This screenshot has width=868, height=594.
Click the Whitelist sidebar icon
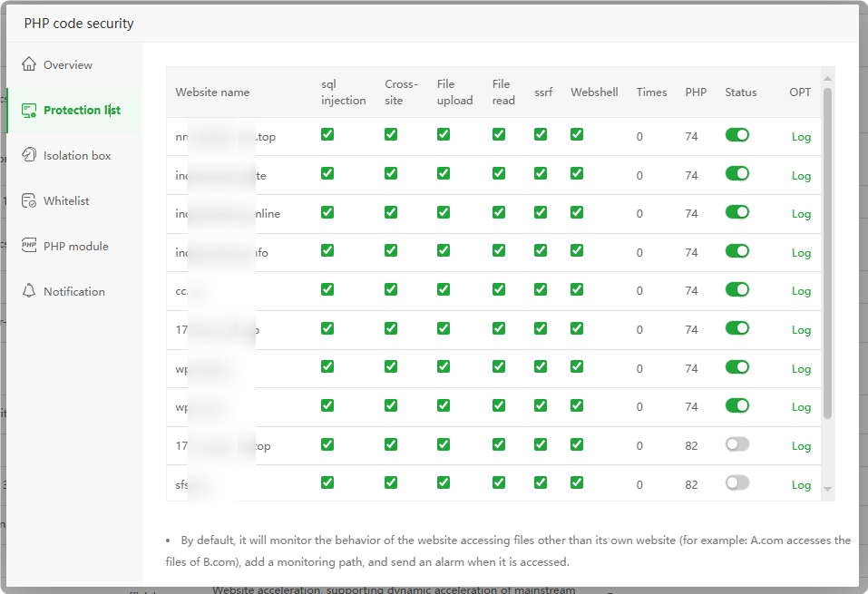coord(29,200)
